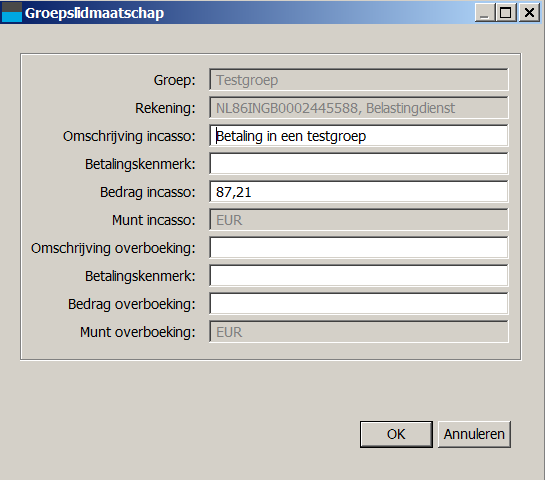Viewport: 545px width, 480px height.
Task: Focus the Betalingskenmerk field under overboeking
Action: click(359, 276)
